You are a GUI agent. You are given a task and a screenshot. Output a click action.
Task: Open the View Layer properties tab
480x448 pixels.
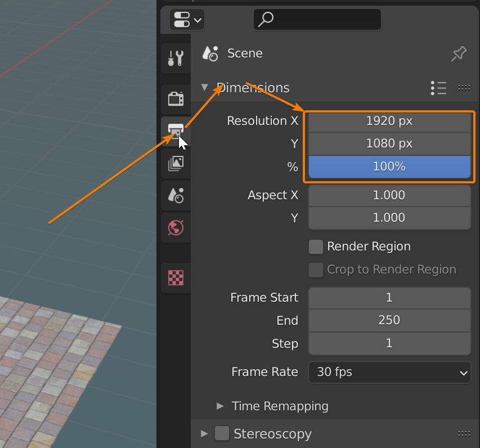176,164
